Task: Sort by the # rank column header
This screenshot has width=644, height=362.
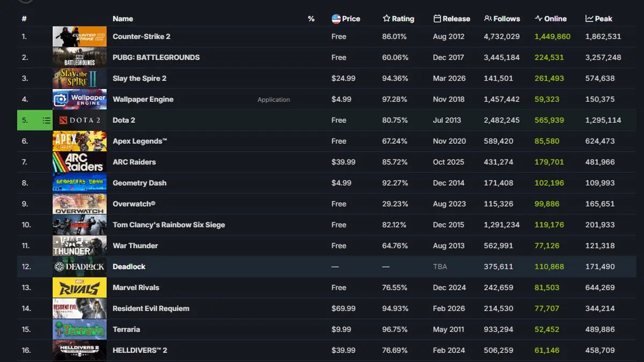Action: [x=24, y=19]
